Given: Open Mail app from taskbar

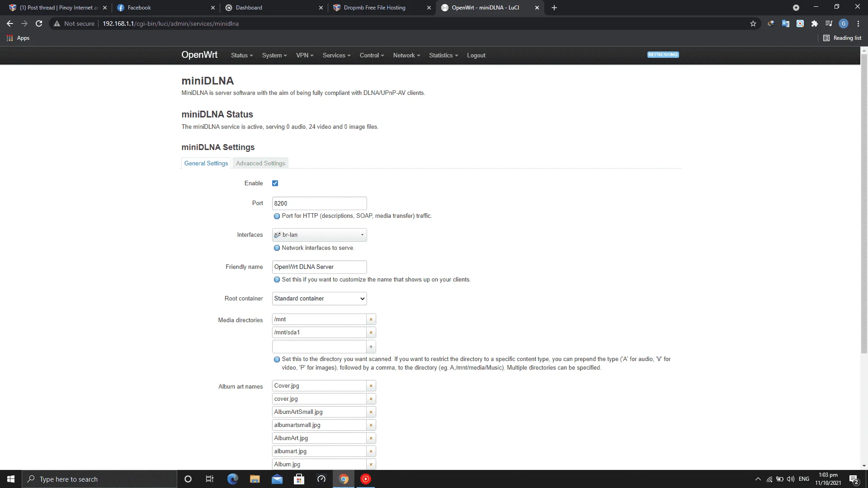Looking at the screenshot, I should click(x=277, y=479).
